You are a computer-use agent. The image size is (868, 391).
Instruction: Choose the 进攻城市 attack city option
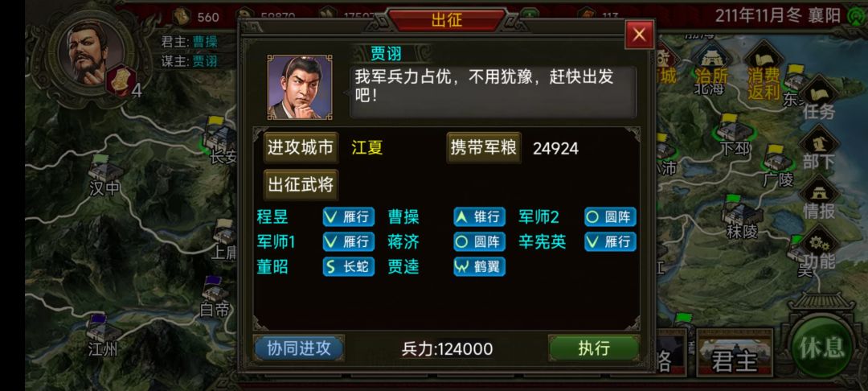point(301,148)
